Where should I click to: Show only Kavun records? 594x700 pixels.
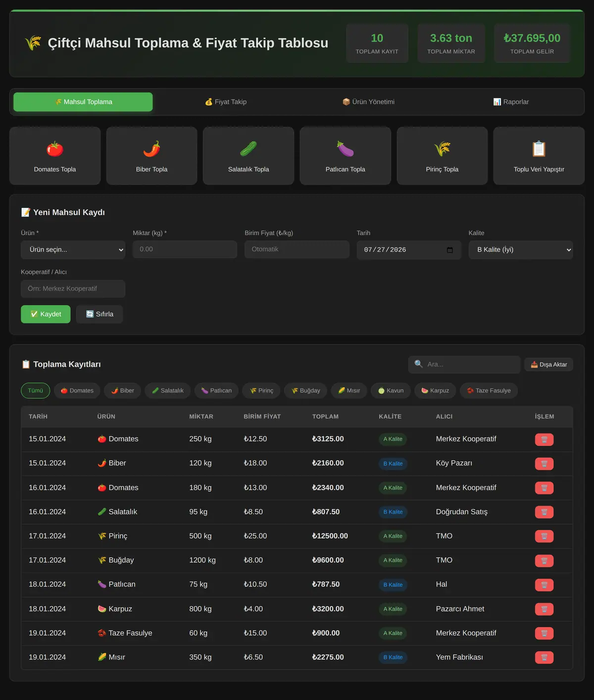tap(391, 390)
